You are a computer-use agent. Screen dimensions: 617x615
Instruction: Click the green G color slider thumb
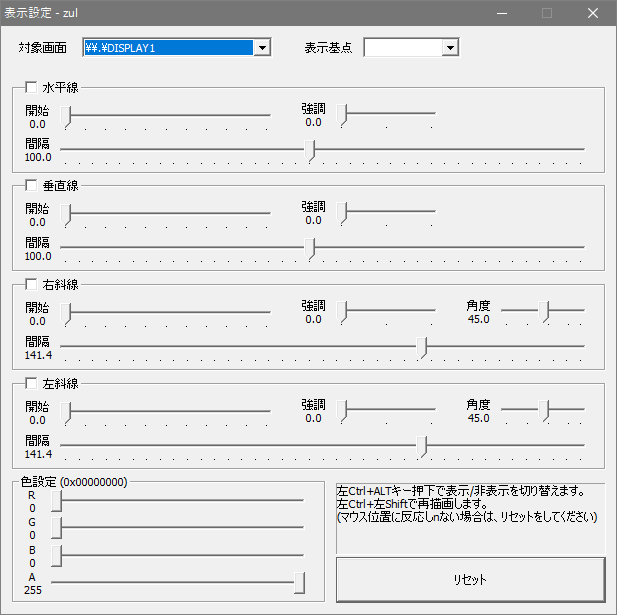click(x=57, y=528)
